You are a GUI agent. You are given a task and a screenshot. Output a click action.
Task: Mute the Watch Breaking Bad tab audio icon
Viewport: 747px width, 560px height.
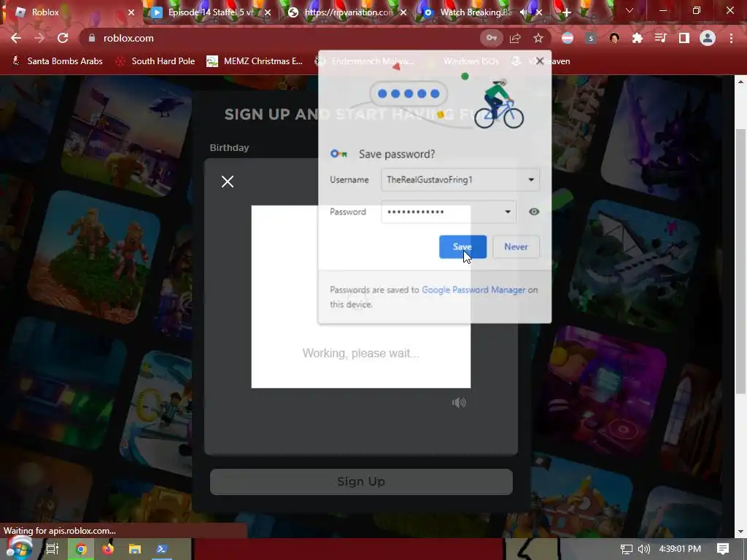(x=524, y=12)
